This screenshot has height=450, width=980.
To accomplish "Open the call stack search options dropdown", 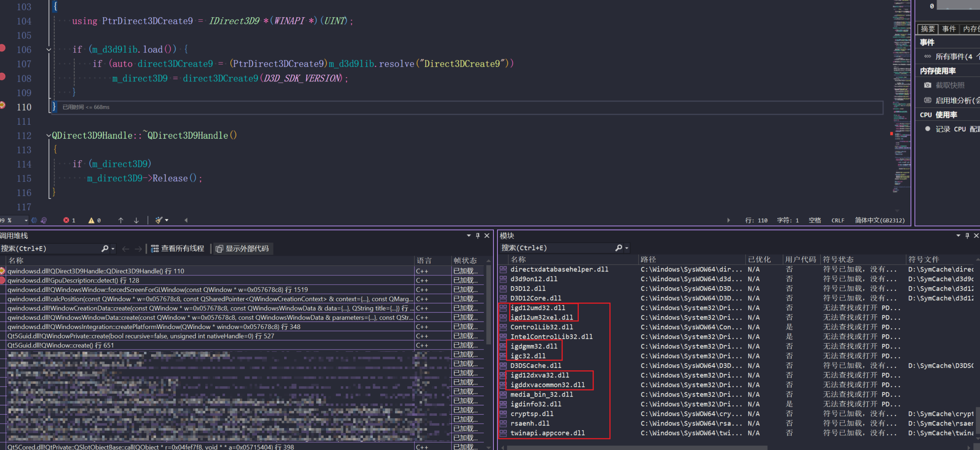I will pyautogui.click(x=113, y=249).
